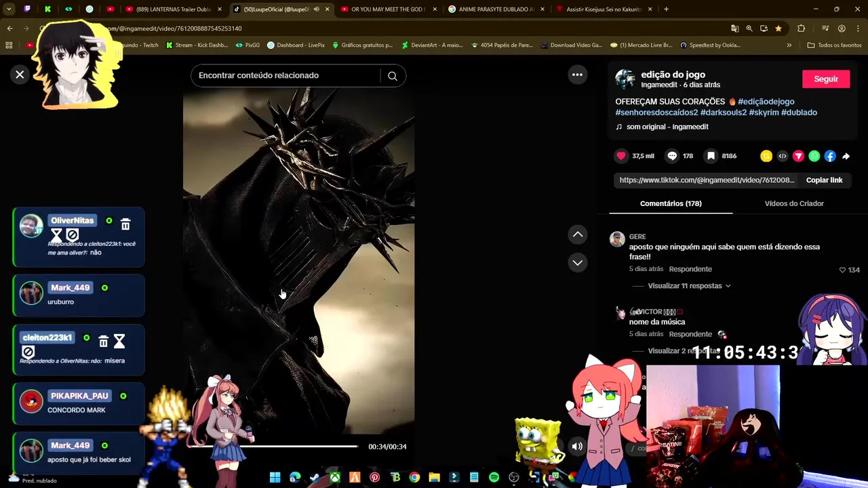Open the Speedtest by Ookla bookmark
The height and width of the screenshot is (488, 868).
point(709,45)
